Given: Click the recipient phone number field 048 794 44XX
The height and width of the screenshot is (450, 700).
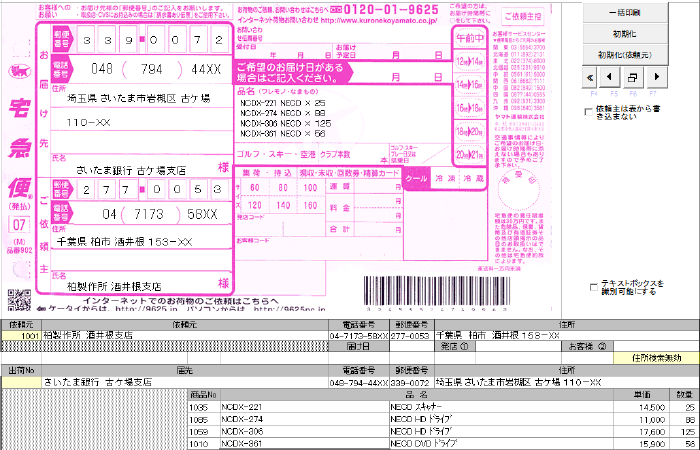Looking at the screenshot, I should (x=154, y=69).
